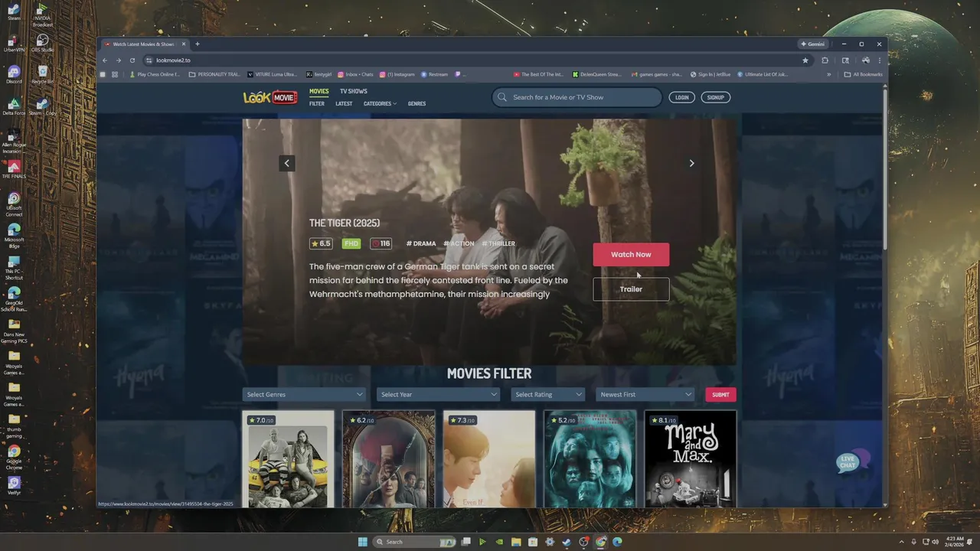Close the Watch Latest Movies tab
The image size is (980, 551).
tap(184, 44)
